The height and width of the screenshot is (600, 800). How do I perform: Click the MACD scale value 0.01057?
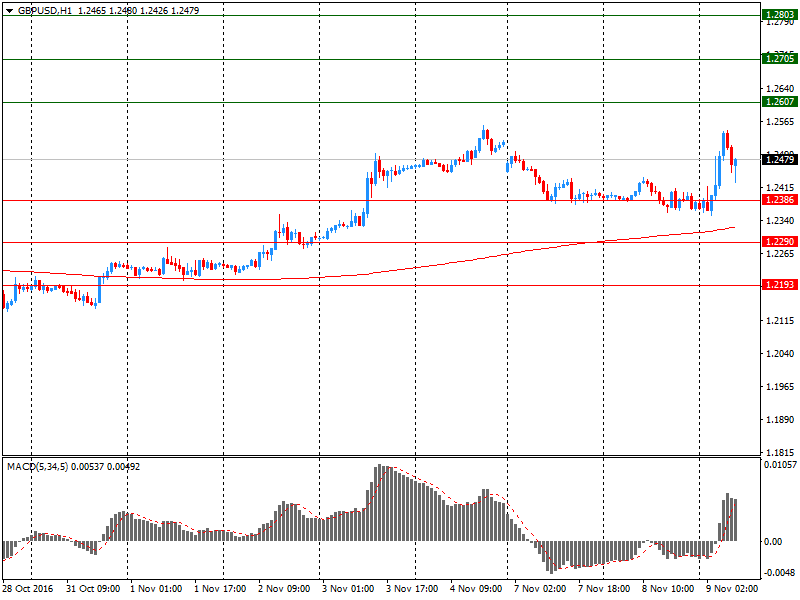[780, 464]
